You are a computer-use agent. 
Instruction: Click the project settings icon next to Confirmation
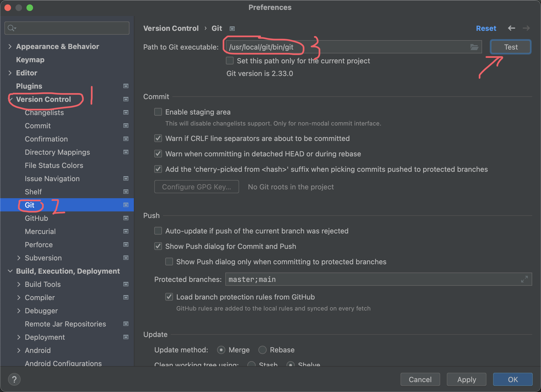click(126, 139)
